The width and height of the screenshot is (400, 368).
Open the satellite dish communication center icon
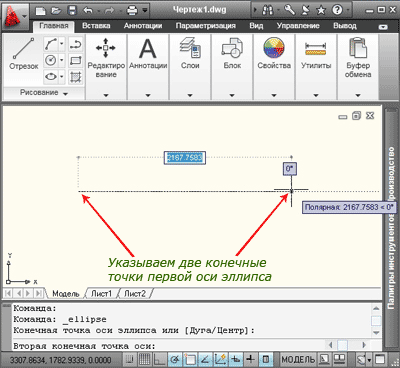tap(305, 10)
